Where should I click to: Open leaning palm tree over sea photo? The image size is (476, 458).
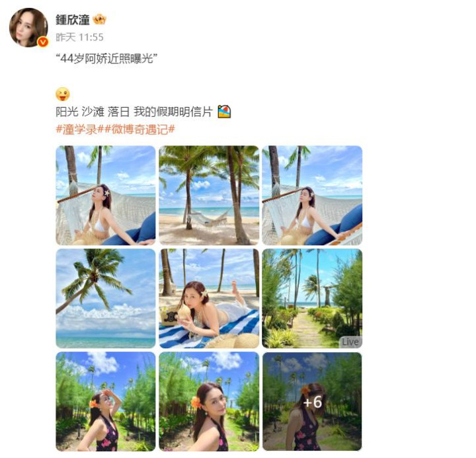[x=106, y=299]
